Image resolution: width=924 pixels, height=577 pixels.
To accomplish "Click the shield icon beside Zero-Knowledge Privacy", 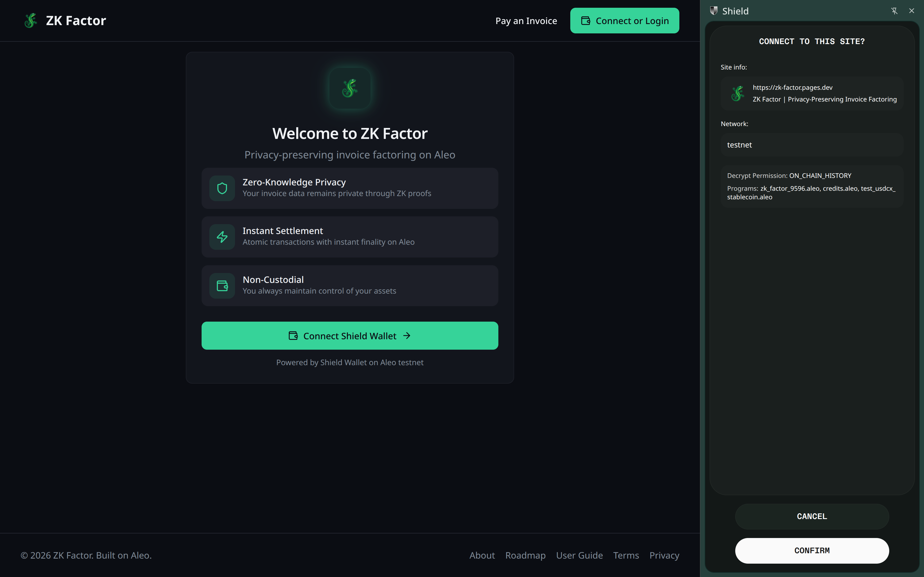I will tap(222, 188).
